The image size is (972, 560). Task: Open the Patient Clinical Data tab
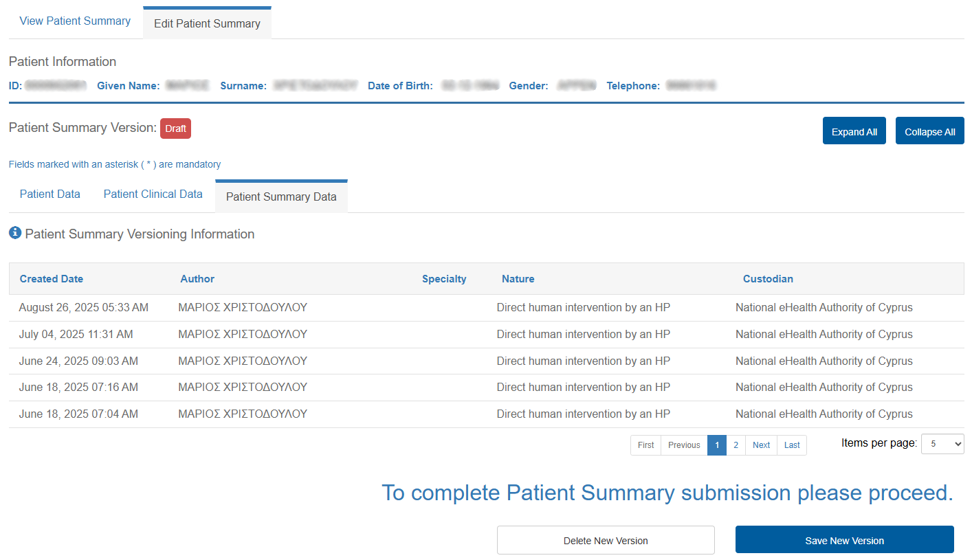tap(153, 194)
